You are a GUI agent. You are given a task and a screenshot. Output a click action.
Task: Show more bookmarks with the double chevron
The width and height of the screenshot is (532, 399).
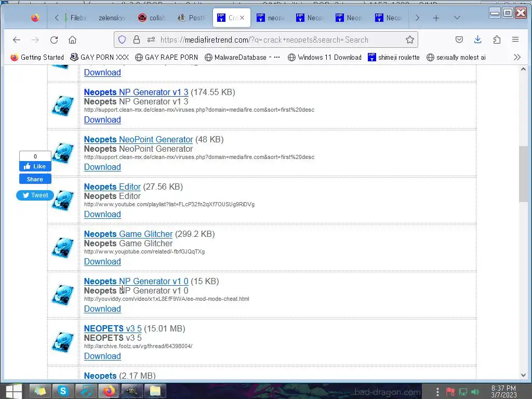point(517,57)
